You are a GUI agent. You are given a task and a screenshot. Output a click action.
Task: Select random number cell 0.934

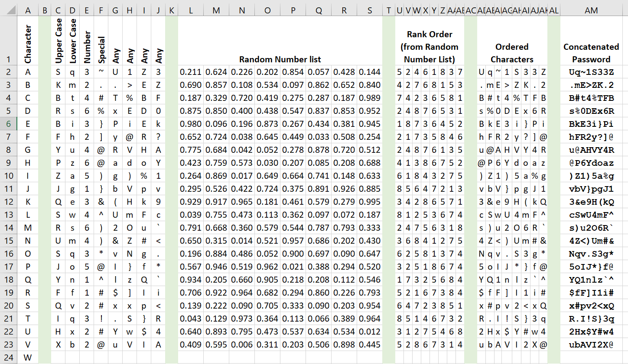tap(191, 280)
